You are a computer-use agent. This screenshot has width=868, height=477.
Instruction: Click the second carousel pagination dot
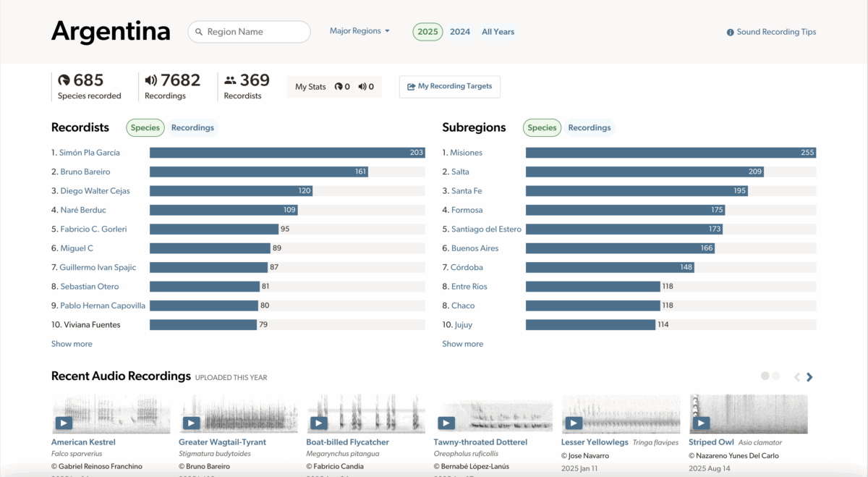point(775,376)
